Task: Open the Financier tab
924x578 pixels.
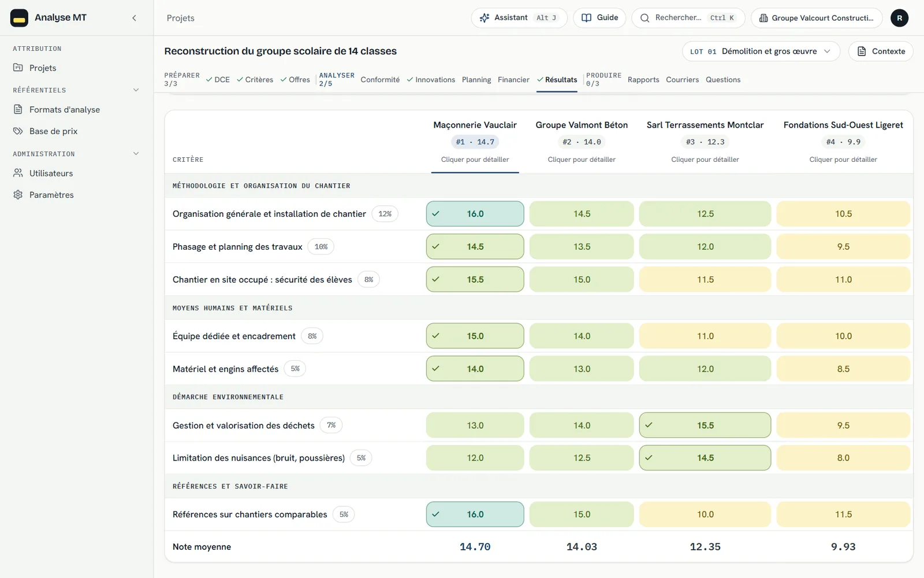Action: (x=513, y=80)
